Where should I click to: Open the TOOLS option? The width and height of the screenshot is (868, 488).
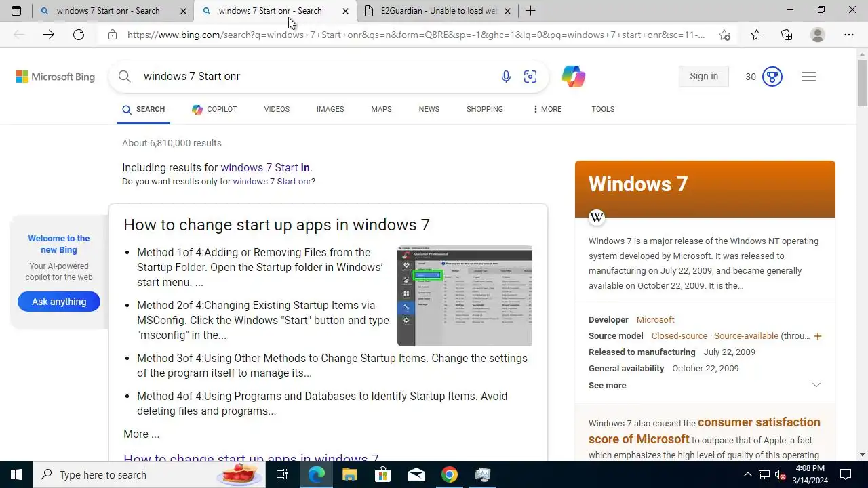pos(603,109)
